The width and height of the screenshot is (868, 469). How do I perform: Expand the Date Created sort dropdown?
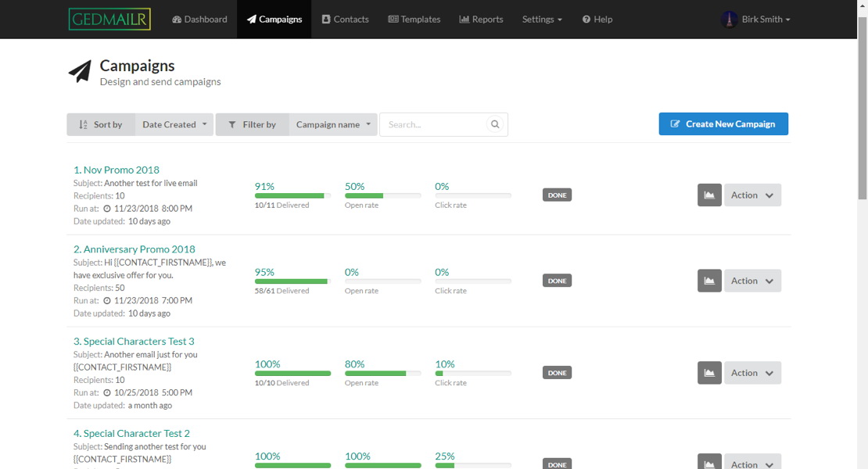(x=174, y=124)
